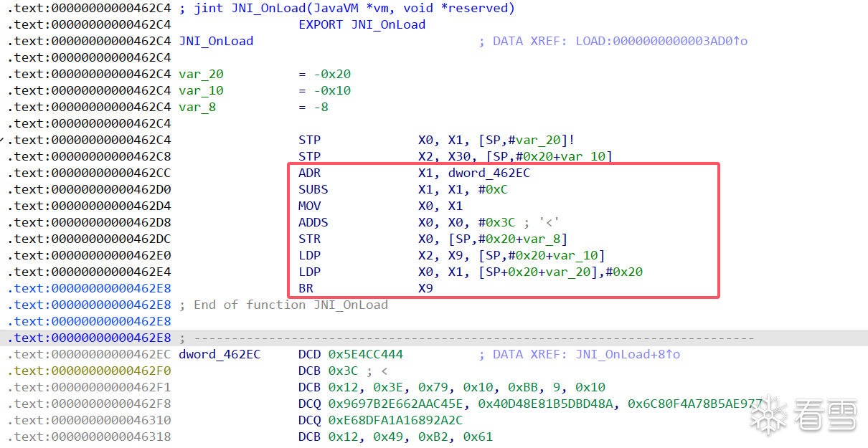The width and height of the screenshot is (868, 448).
Task: Click address .text:00000000000462D8
Action: pyautogui.click(x=90, y=222)
